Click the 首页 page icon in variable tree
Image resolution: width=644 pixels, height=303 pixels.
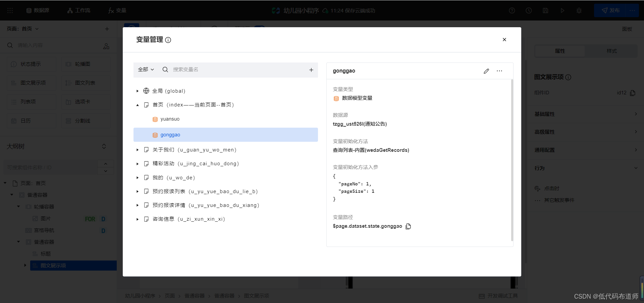point(146,105)
